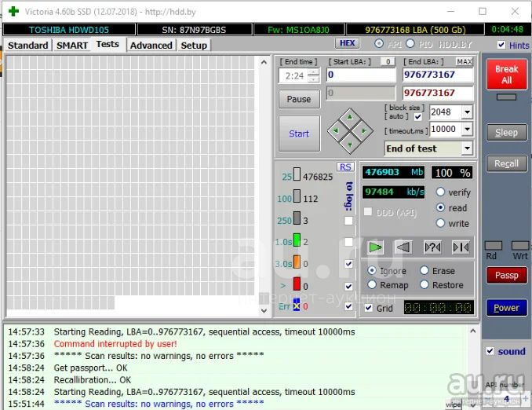Click the 250 ms dark gray block indicator
The width and height of the screenshot is (532, 410).
pyautogui.click(x=297, y=218)
